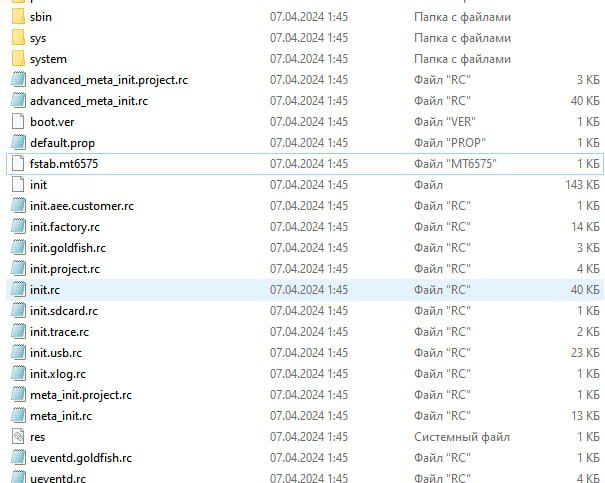Screen dimensions: 605x483
Task: Click the system folder icon
Action: click(18, 59)
